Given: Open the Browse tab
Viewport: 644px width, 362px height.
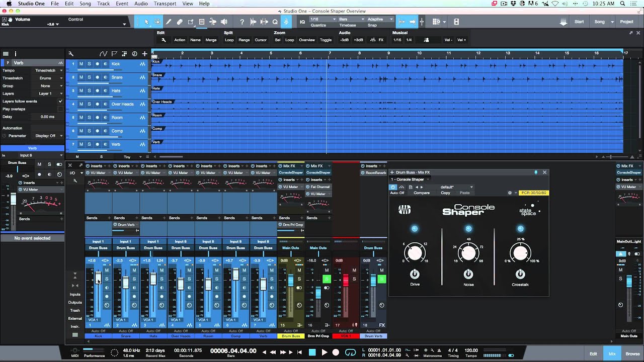Looking at the screenshot, I should (x=632, y=354).
